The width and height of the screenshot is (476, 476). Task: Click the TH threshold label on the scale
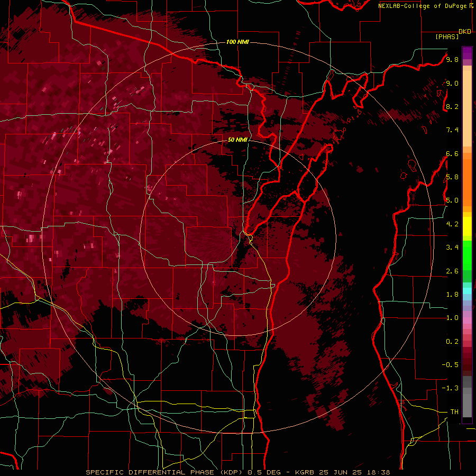pyautogui.click(x=454, y=412)
